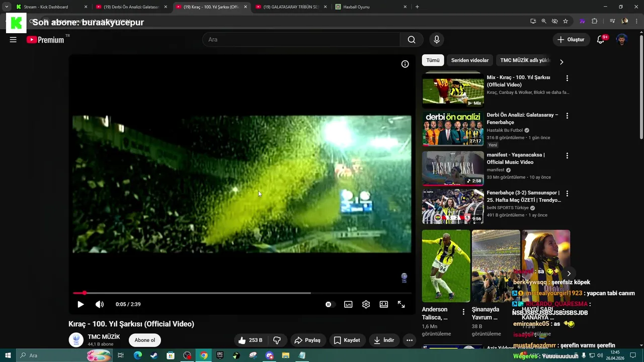Click the search magnifier button
Screen dimensions: 644x362
coord(412,40)
